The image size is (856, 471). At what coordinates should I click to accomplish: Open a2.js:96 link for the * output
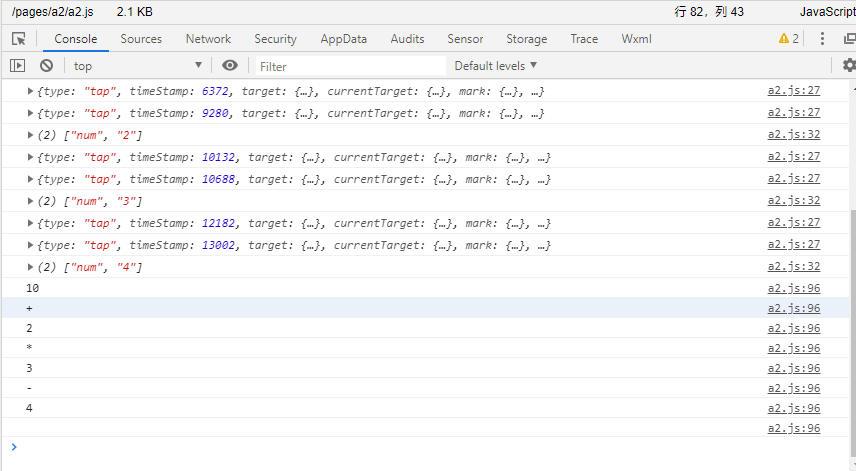click(794, 348)
